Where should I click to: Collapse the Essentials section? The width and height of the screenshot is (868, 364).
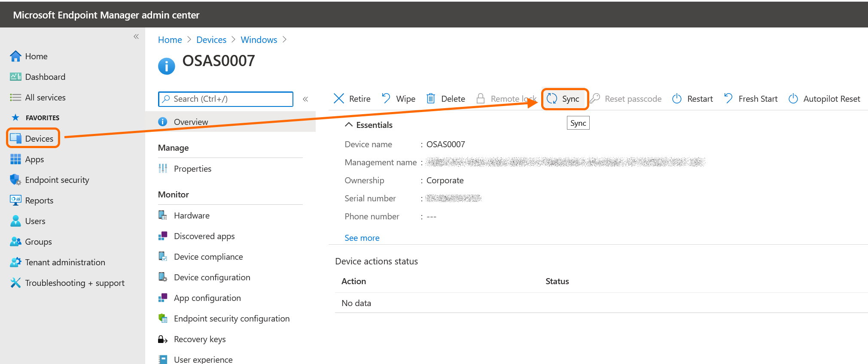point(349,125)
